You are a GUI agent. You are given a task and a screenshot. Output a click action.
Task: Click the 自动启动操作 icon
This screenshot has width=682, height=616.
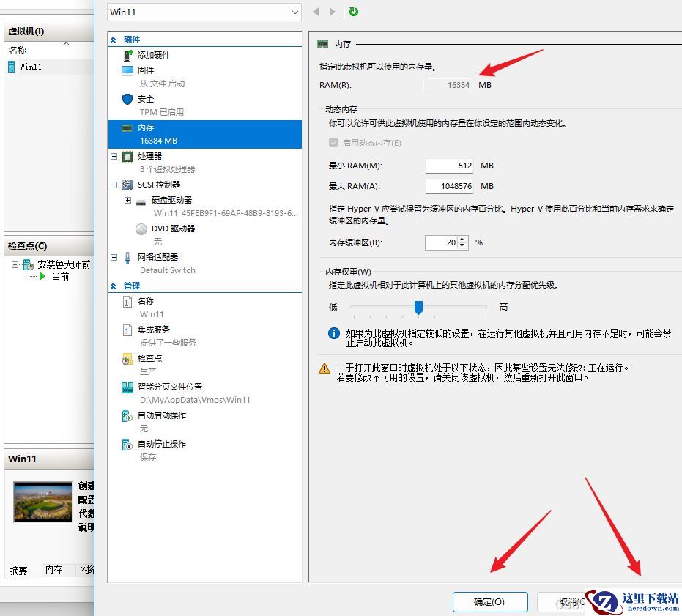(127, 416)
